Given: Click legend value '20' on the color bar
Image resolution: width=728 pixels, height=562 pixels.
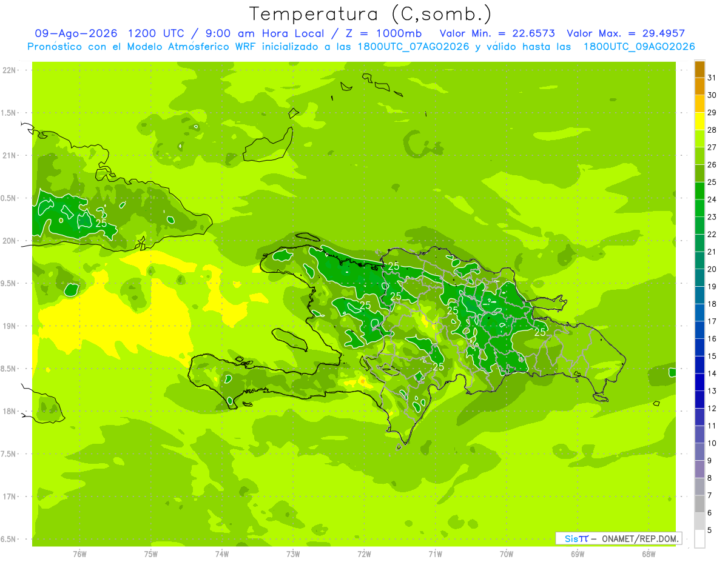Looking at the screenshot, I should click(712, 269).
